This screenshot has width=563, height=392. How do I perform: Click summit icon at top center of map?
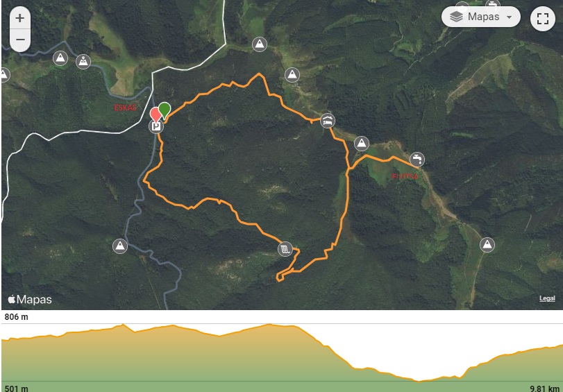pyautogui.click(x=260, y=44)
